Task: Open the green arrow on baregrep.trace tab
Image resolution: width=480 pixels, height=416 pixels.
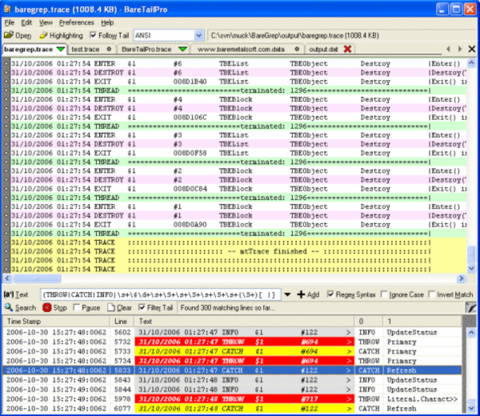Action: coord(61,49)
